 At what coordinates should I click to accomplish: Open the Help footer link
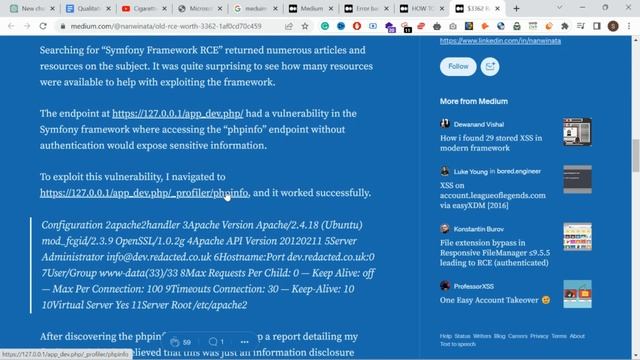pos(446,336)
